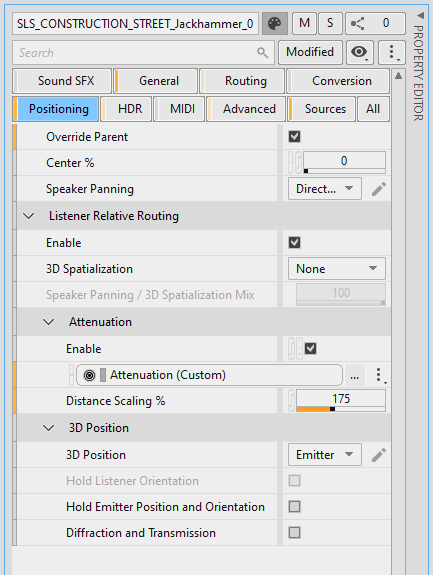Viewport: 433px width, 575px height.
Task: Open the object color palette icon
Action: pos(275,24)
